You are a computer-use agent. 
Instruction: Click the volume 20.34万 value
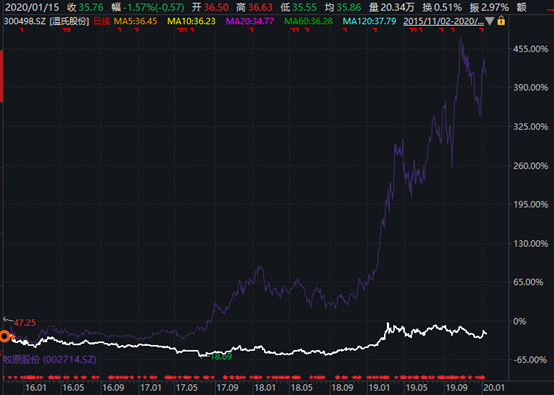click(397, 7)
